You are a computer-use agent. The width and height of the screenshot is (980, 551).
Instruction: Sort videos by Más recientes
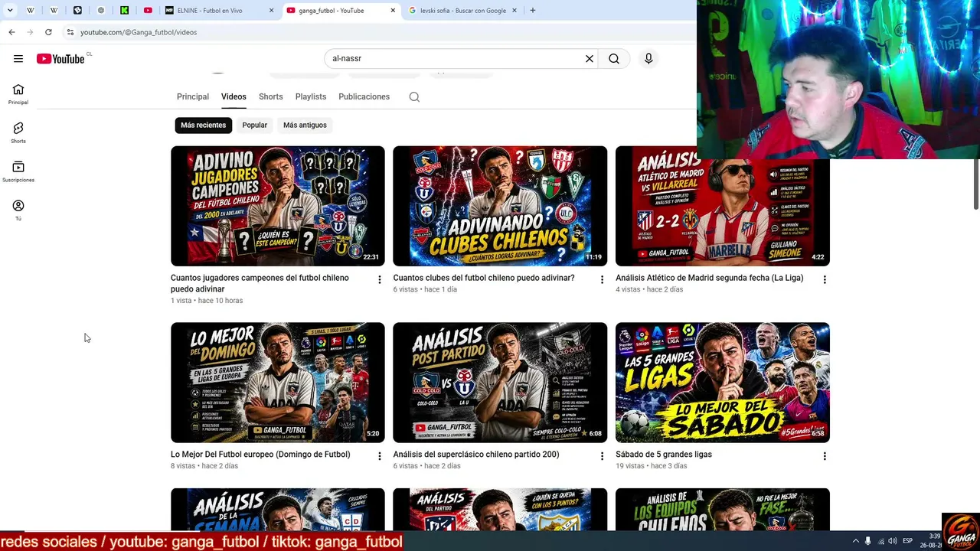(204, 126)
